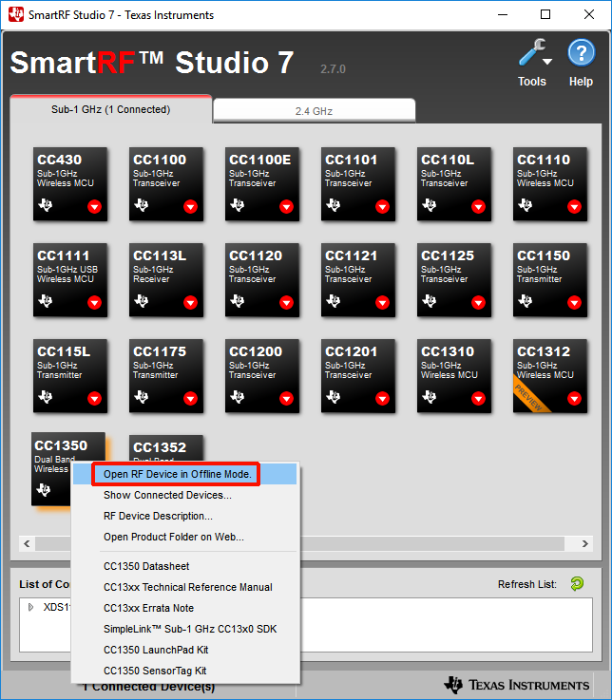Open the red dropdown arrow on CC1150

tap(574, 303)
